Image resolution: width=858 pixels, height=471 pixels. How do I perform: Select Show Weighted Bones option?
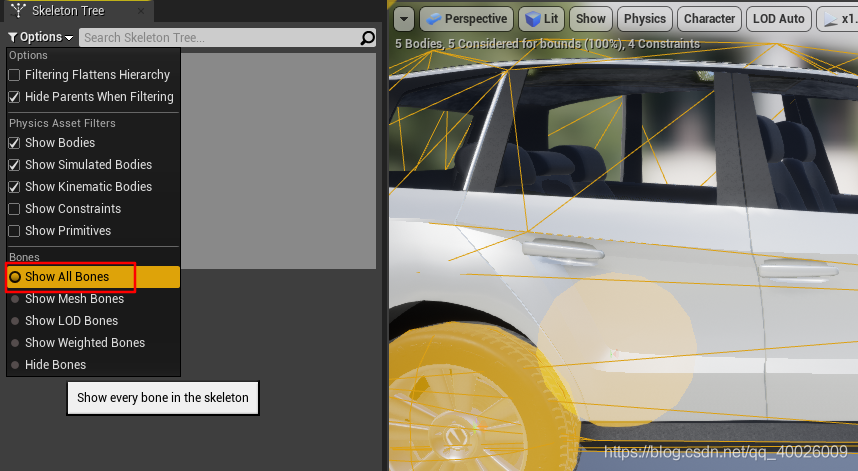click(93, 342)
